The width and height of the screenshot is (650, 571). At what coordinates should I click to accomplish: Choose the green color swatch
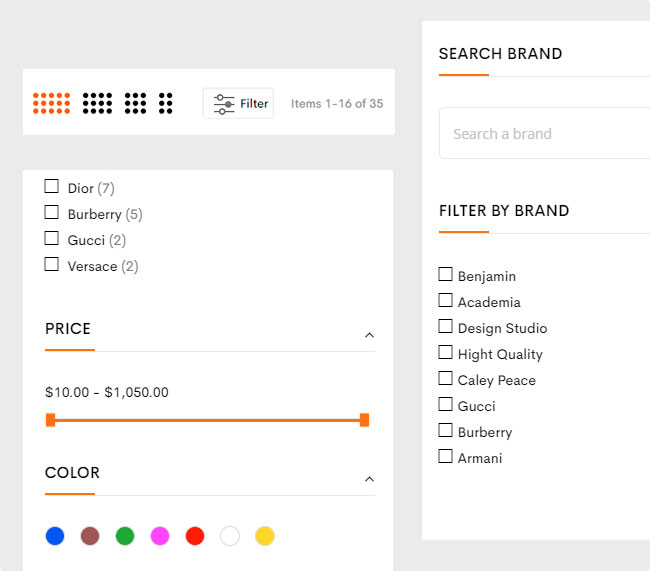pos(125,536)
